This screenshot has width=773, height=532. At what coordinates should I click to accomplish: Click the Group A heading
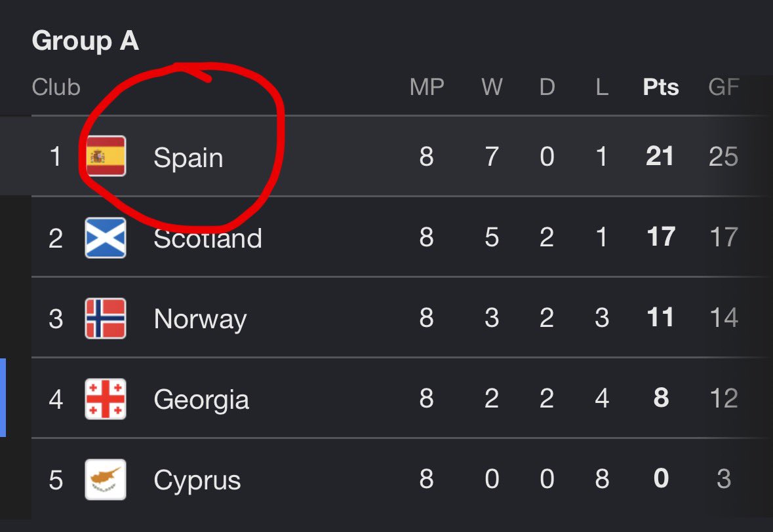[85, 41]
